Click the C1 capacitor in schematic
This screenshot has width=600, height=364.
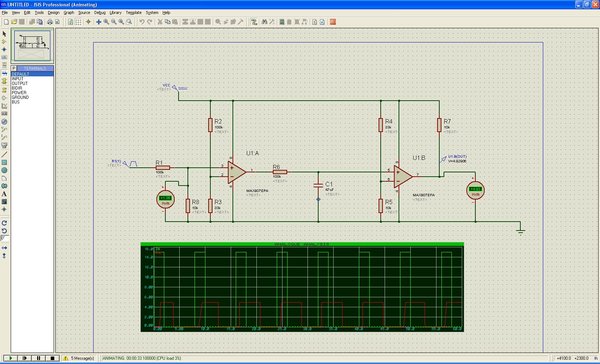click(x=318, y=185)
